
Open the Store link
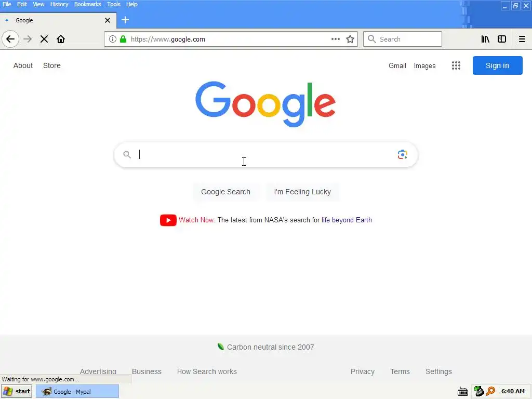click(52, 65)
